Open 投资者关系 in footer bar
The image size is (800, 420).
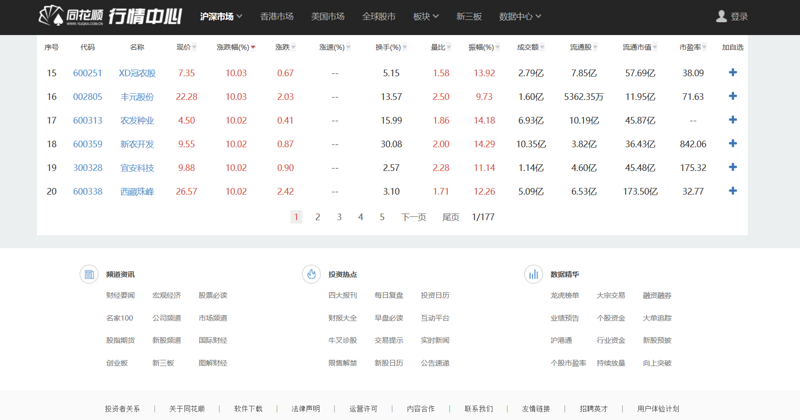122,408
